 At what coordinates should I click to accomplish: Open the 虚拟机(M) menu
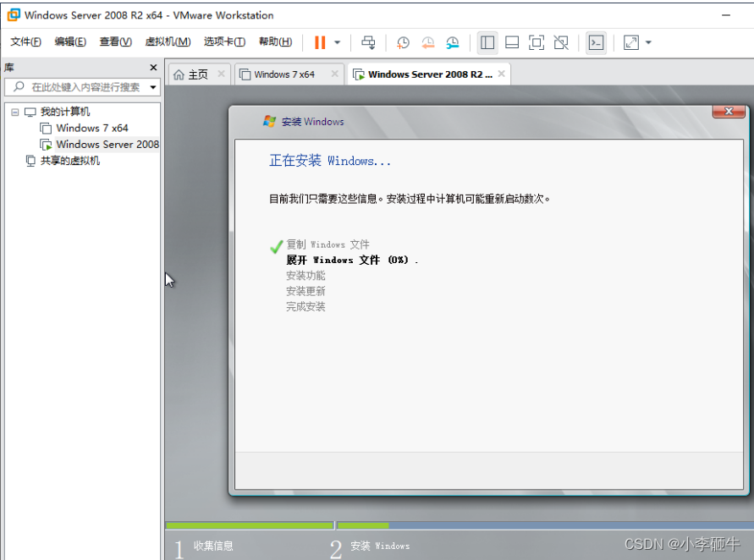pyautogui.click(x=168, y=41)
